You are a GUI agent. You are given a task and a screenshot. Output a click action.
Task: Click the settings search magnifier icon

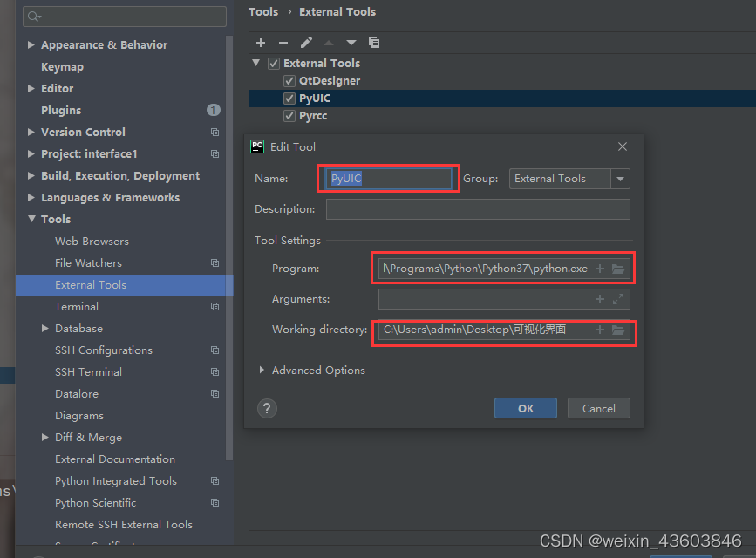(x=33, y=17)
